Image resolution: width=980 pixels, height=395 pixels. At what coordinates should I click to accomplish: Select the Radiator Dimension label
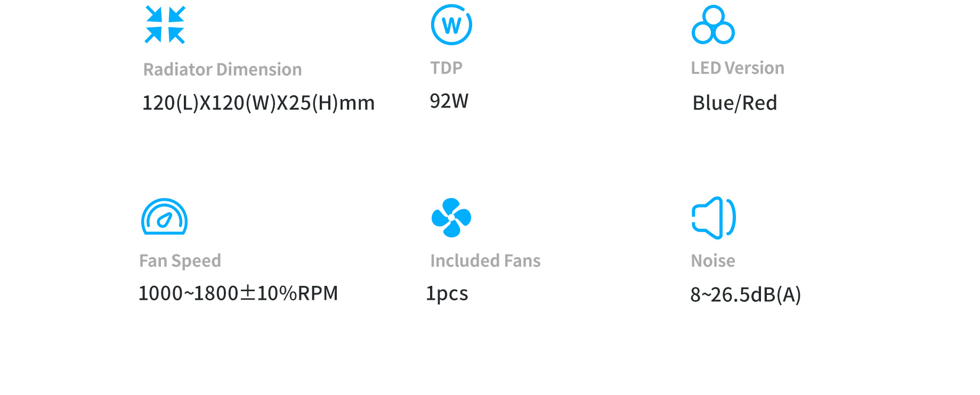(223, 69)
